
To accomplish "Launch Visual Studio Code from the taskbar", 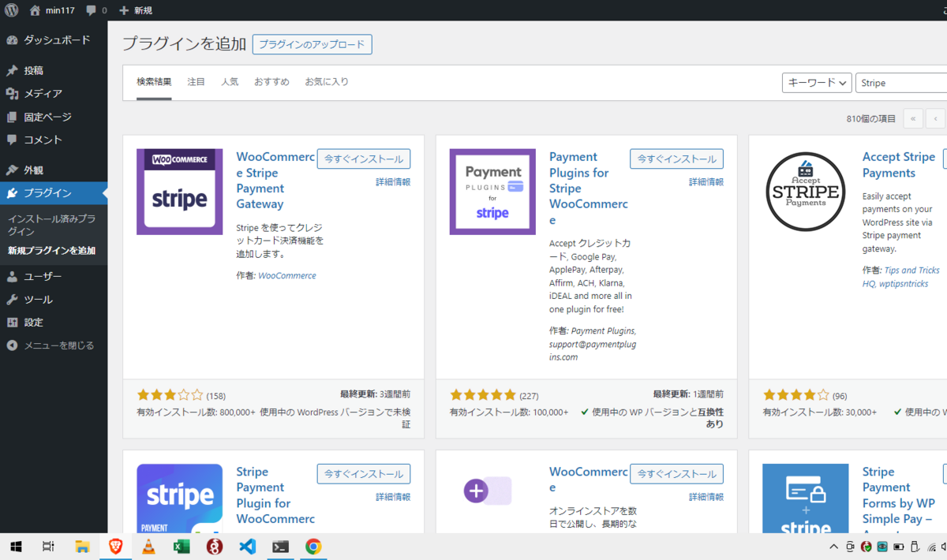I will (247, 546).
